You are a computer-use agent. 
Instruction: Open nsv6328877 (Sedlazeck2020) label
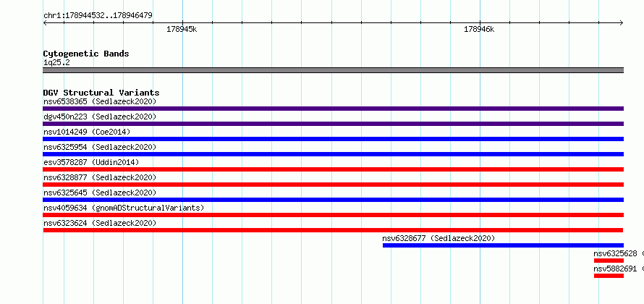(x=100, y=177)
